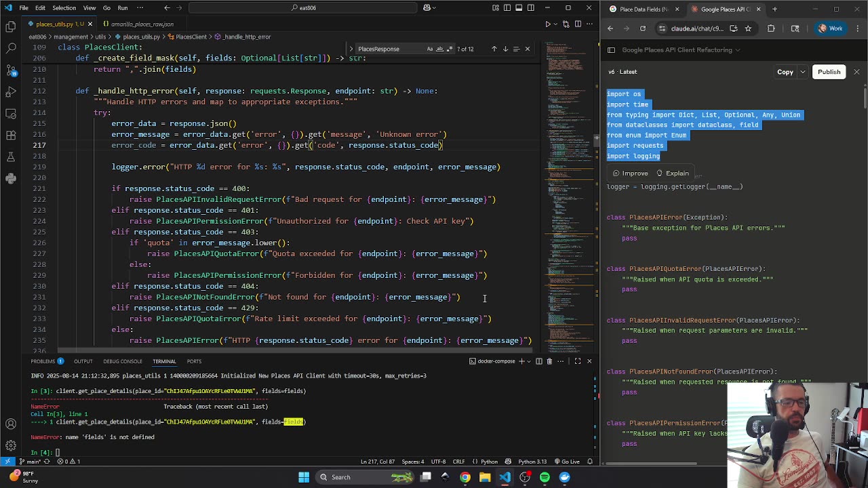Viewport: 868px width, 488px height.
Task: Toggle the bottom panel layout button
Action: pyautogui.click(x=519, y=7)
